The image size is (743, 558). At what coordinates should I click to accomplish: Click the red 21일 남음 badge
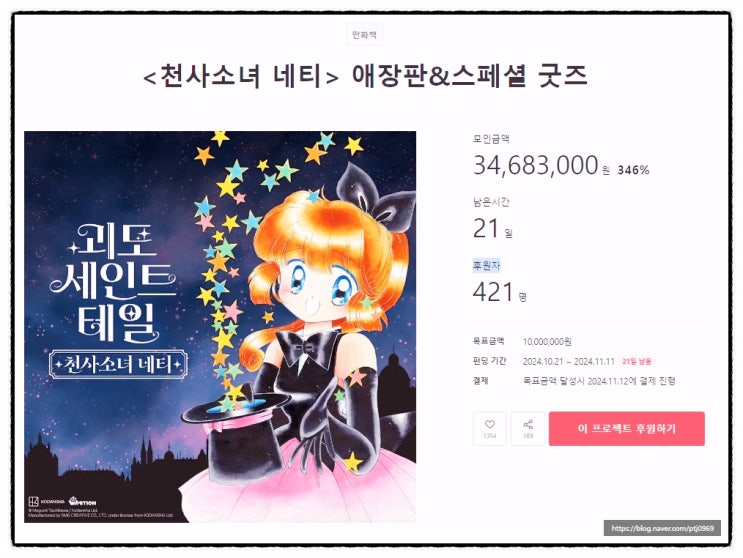(636, 361)
